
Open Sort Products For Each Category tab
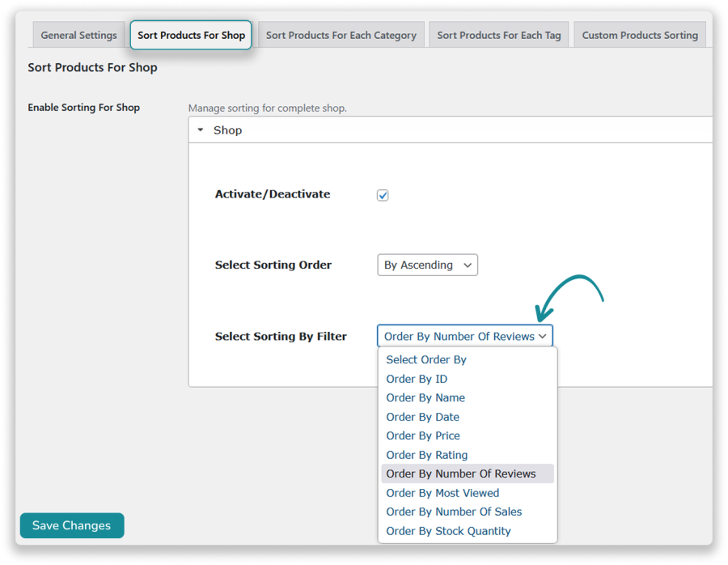(x=341, y=35)
